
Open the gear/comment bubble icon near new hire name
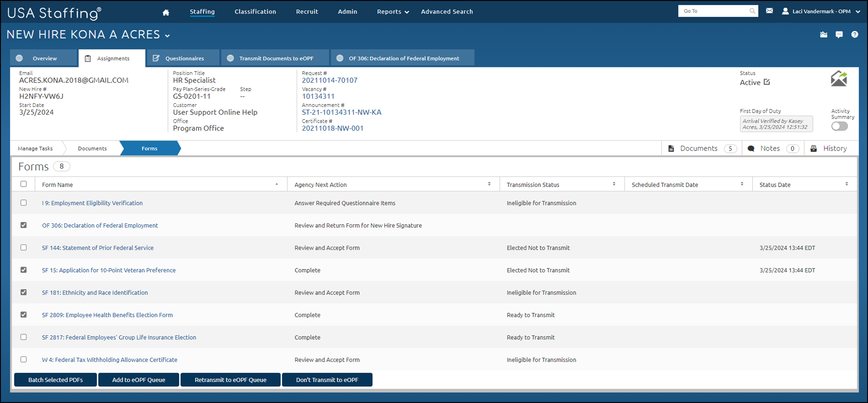pos(840,34)
